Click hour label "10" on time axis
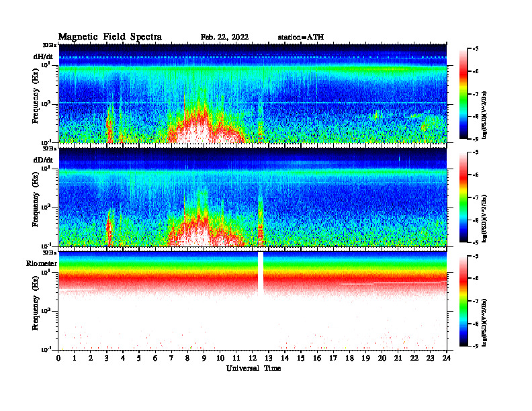The image size is (532, 411). pos(220,358)
